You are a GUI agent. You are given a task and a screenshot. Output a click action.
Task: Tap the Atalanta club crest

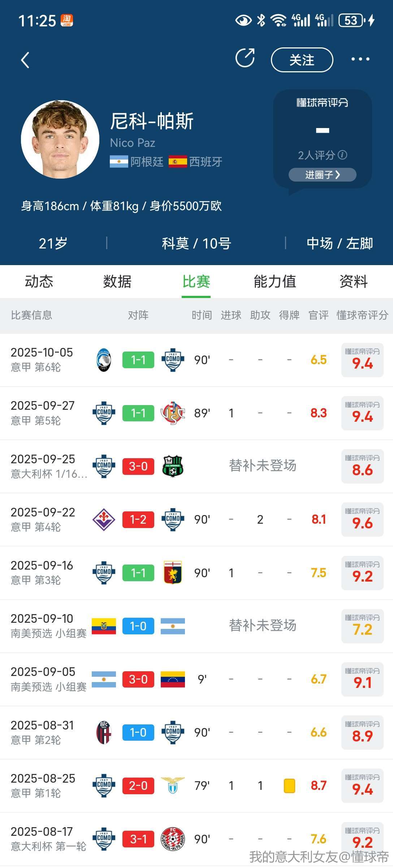104,360
